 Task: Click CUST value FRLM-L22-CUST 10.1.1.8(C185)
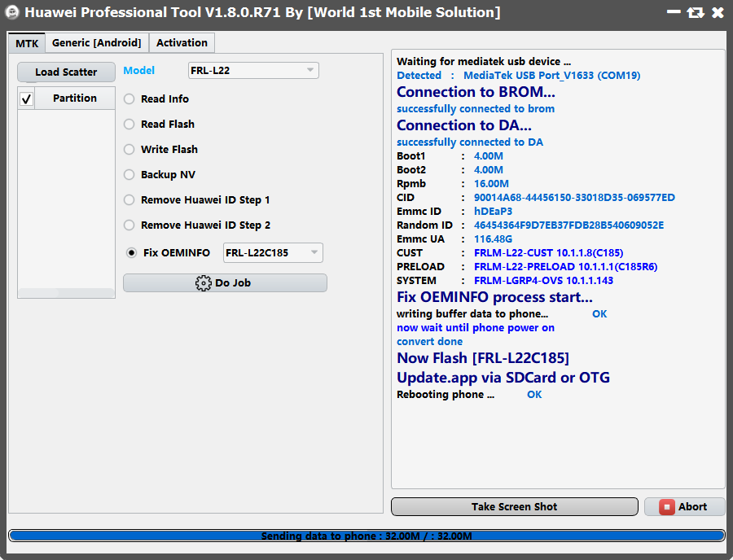(548, 253)
